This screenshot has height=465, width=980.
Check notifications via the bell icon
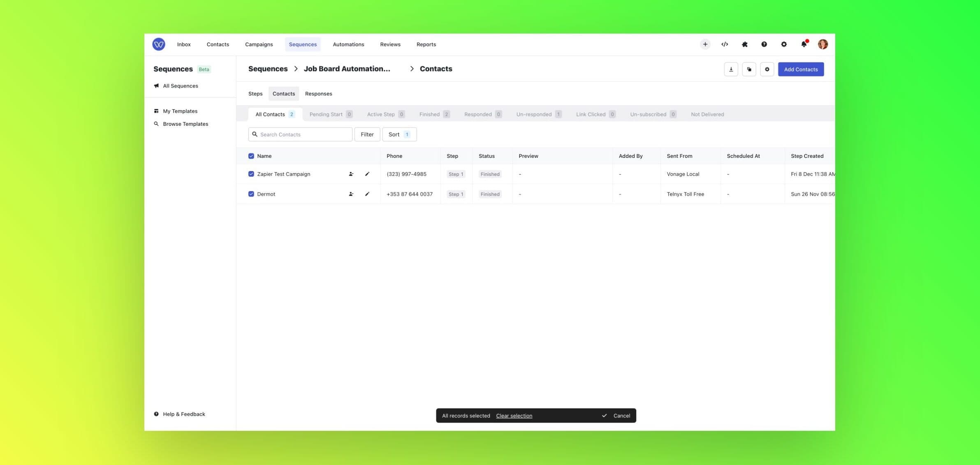click(804, 44)
